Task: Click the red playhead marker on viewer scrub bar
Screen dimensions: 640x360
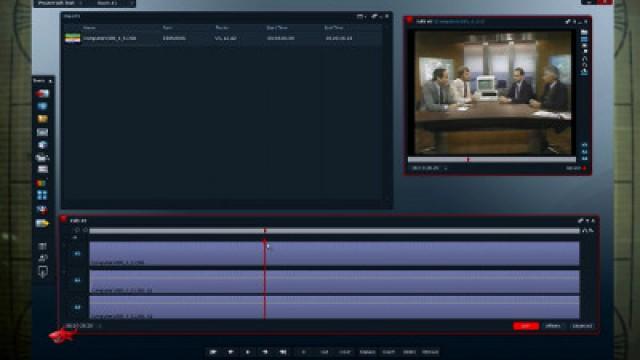Action: tap(468, 160)
